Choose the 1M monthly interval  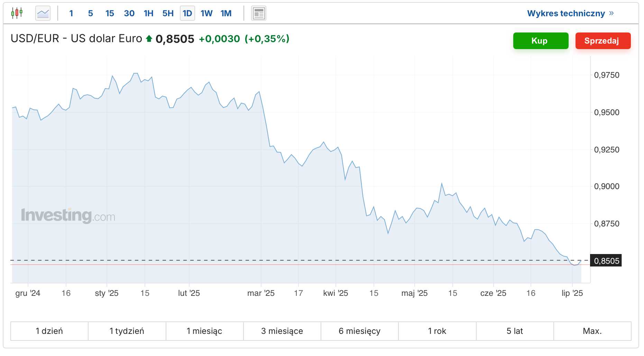coord(226,13)
